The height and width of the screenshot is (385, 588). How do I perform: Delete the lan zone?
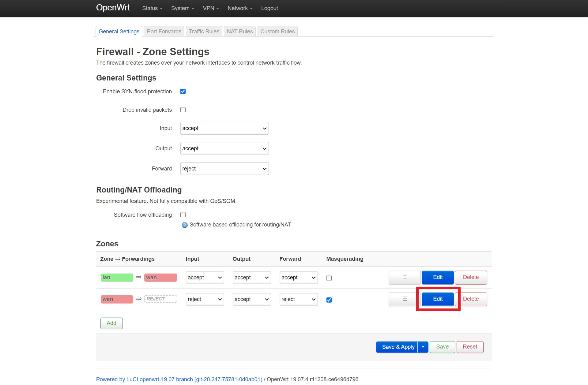click(x=471, y=277)
